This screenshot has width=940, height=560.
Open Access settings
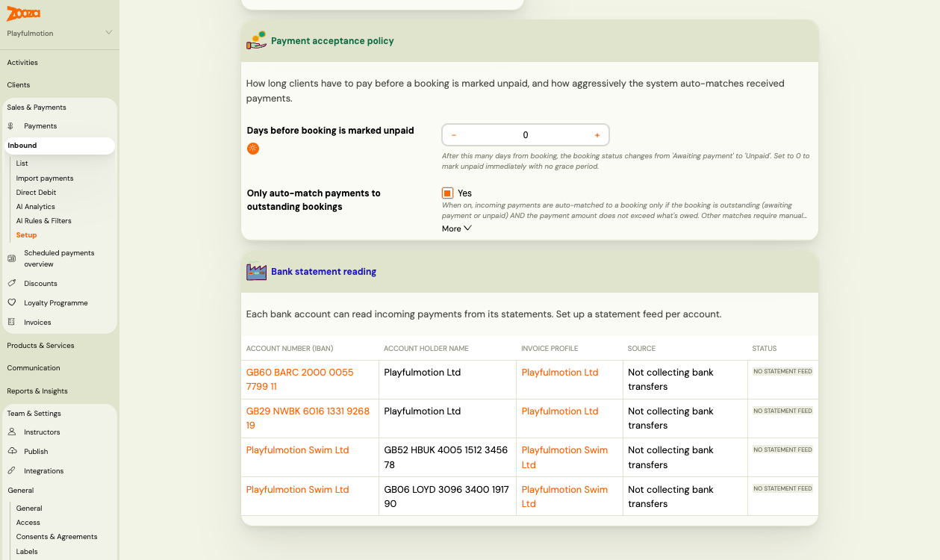pos(28,523)
